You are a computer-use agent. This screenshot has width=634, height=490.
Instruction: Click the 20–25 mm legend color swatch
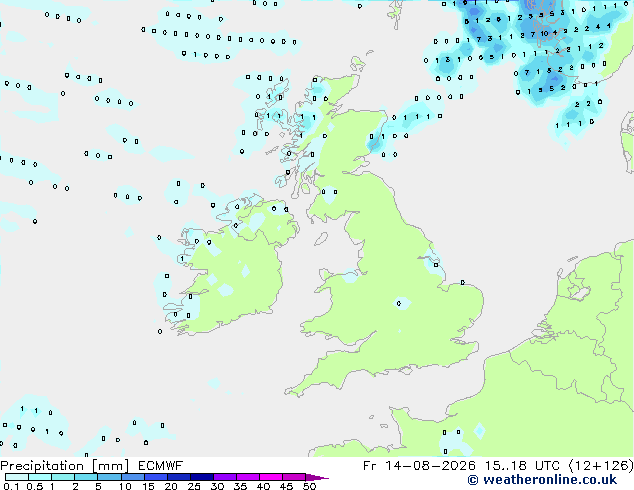(x=179, y=477)
